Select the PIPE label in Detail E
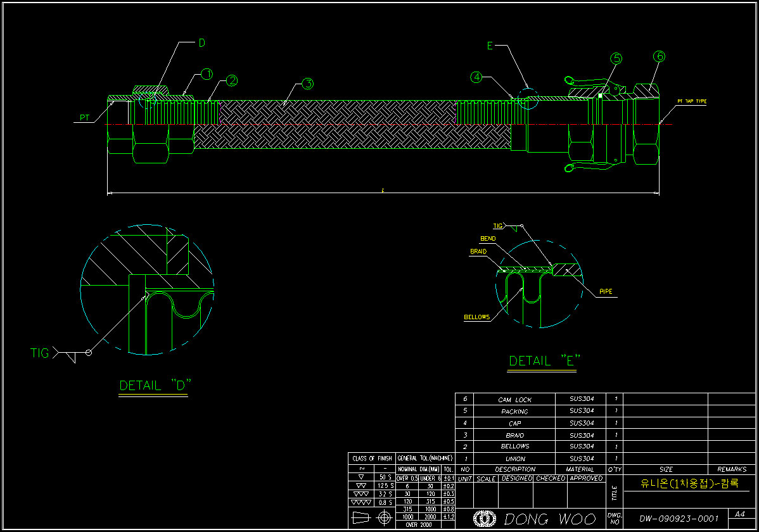This screenshot has width=759, height=532. coord(606,292)
